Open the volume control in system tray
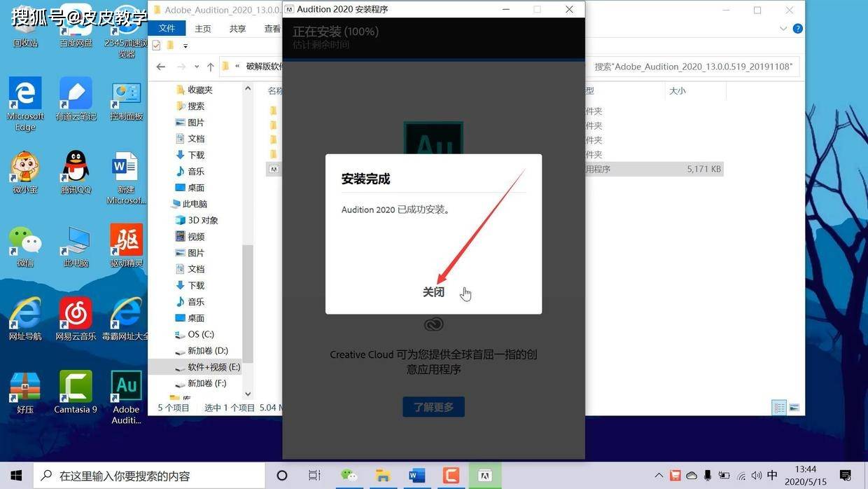This screenshot has width=868, height=489. 757,476
